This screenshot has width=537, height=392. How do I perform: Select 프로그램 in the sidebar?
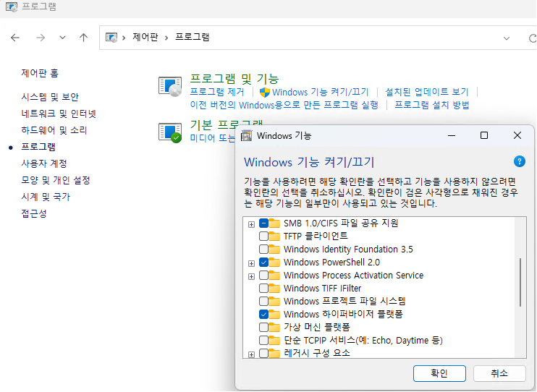pyautogui.click(x=38, y=147)
